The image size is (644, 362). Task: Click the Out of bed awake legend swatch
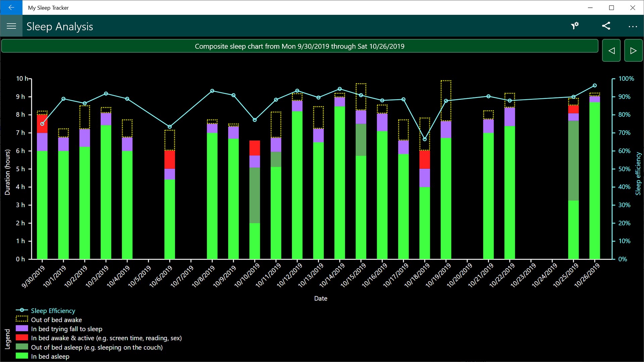click(x=22, y=319)
